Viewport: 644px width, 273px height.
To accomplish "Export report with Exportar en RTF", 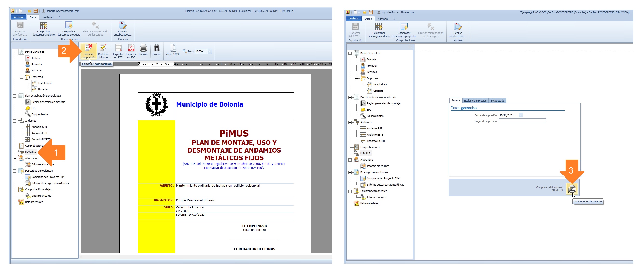I will (x=118, y=51).
